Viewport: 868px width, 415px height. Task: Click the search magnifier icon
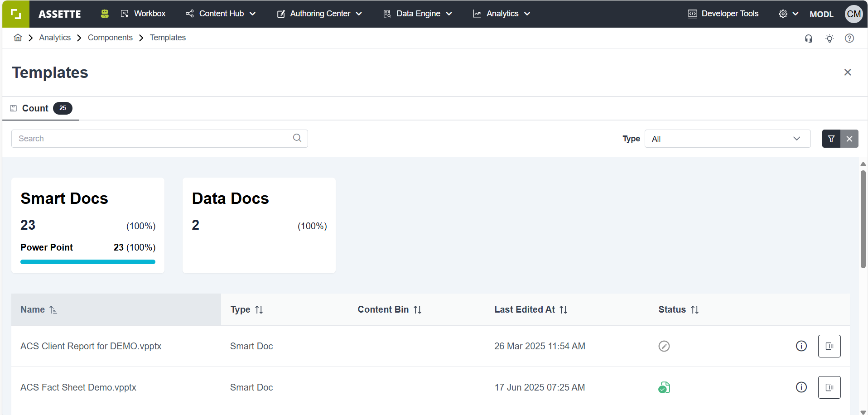pyautogui.click(x=297, y=138)
